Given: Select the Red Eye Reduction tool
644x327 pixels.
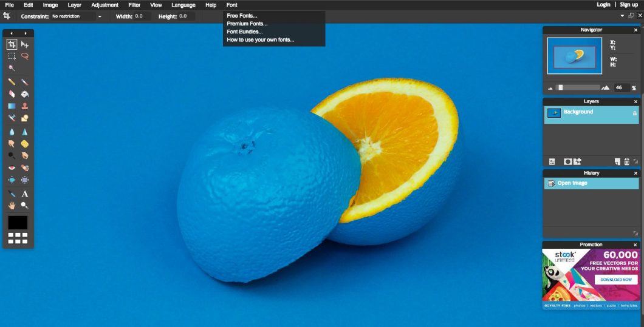Looking at the screenshot, I should (x=12, y=168).
